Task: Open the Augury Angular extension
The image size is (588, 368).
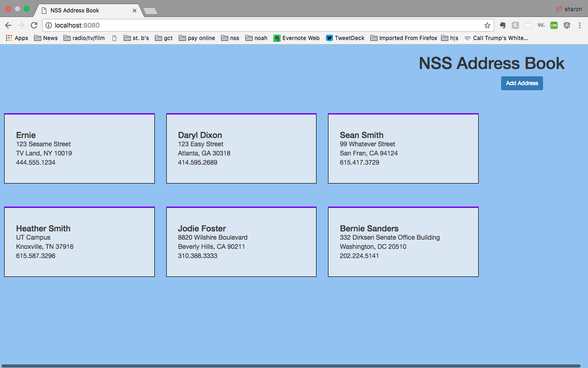Action: (x=567, y=25)
